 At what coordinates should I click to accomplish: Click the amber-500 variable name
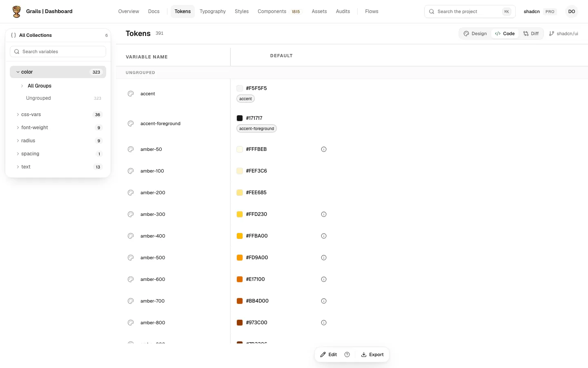(153, 258)
